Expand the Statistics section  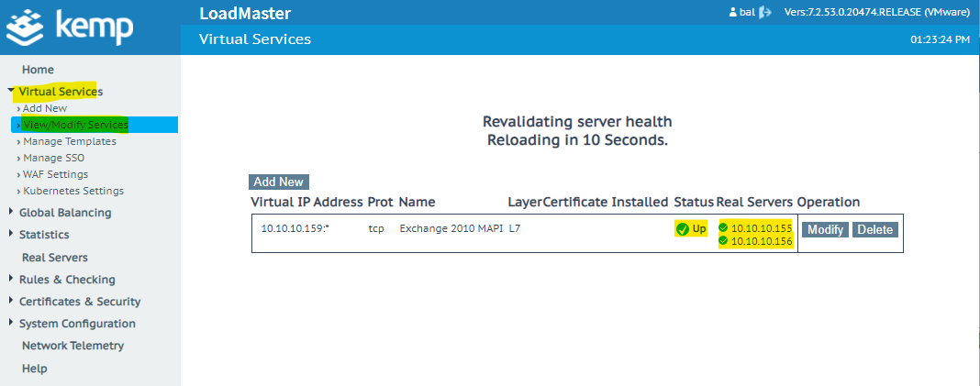click(x=11, y=234)
